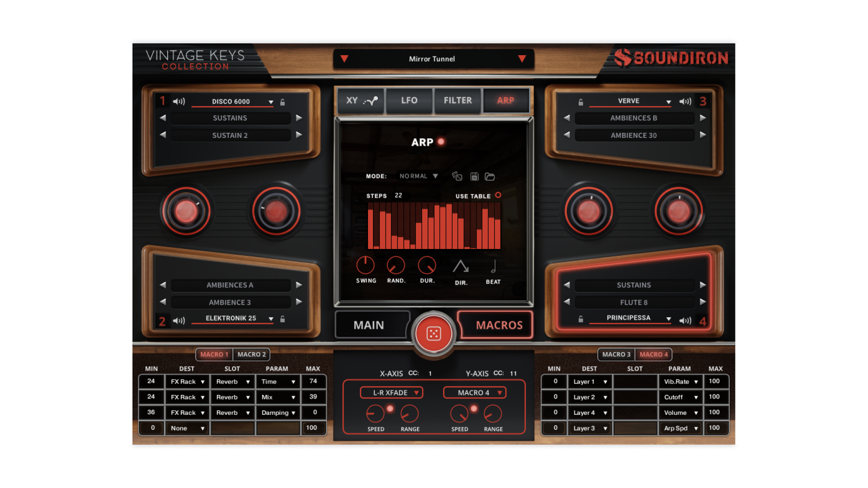
Task: Enable USE TABLE for the arpeggiator
Action: pyautogui.click(x=499, y=196)
